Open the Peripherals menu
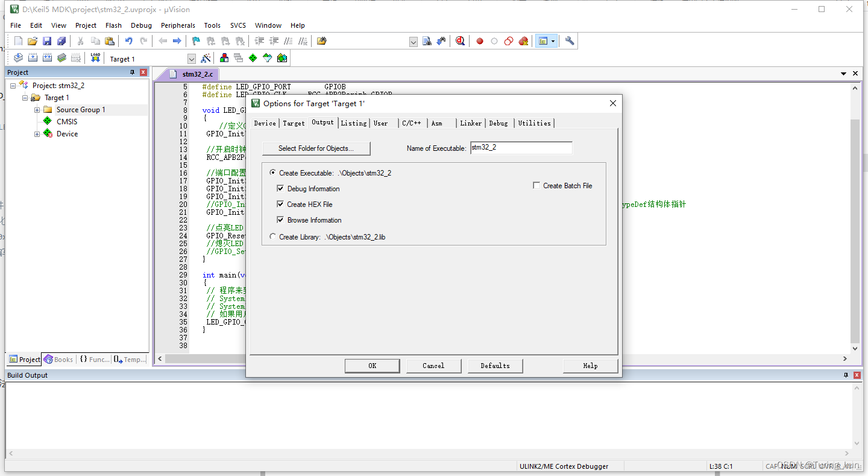This screenshot has height=476, width=868. click(178, 25)
